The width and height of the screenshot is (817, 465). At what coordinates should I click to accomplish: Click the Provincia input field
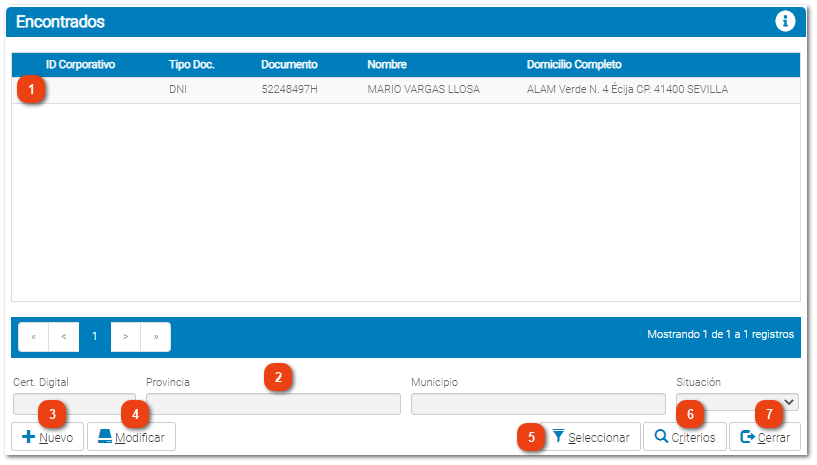[274, 404]
